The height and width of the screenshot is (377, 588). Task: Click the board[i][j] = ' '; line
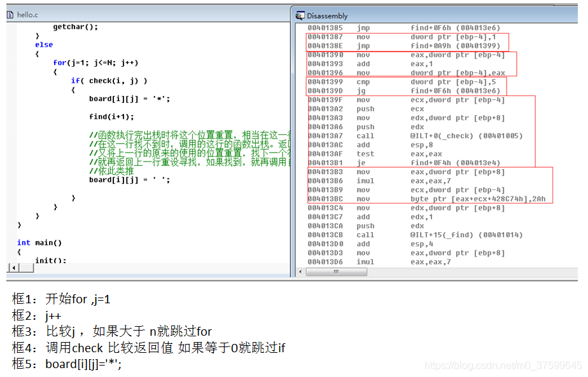(x=129, y=179)
